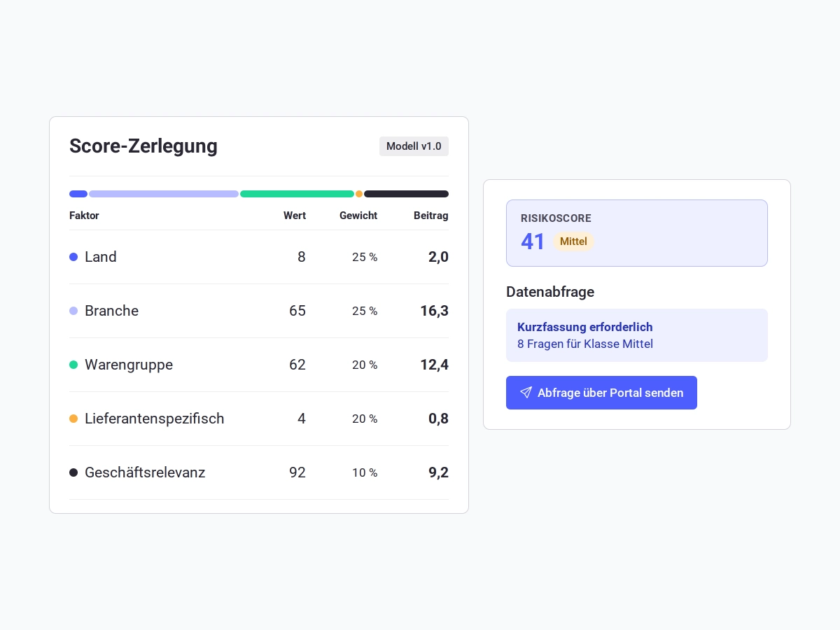Click the Wert value 62

pos(297,365)
